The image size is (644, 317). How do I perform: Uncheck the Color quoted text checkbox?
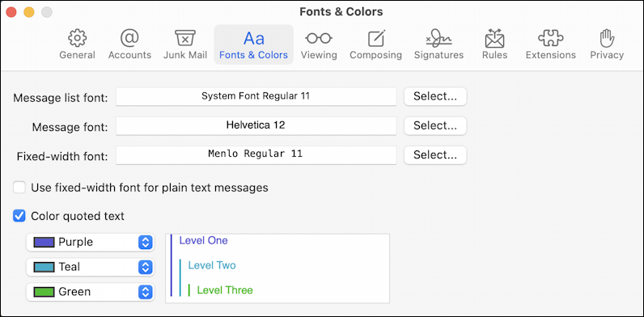tap(19, 216)
